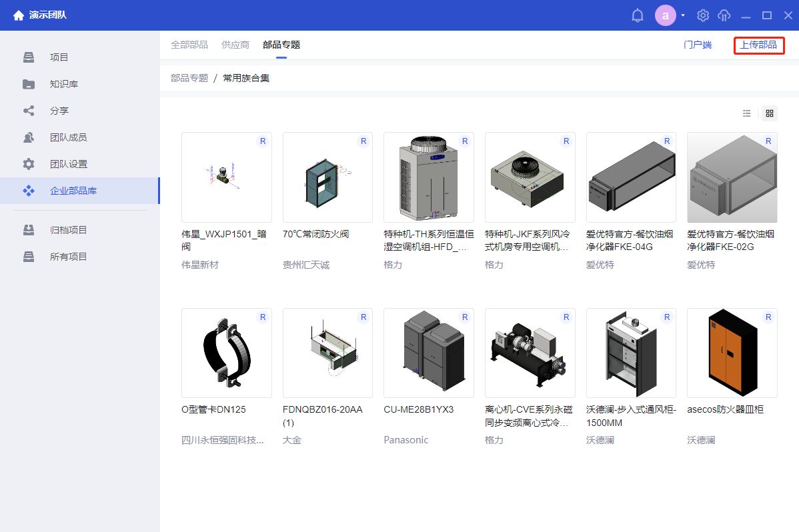Click R badge on asecos防火器皿柜 card

tap(768, 317)
